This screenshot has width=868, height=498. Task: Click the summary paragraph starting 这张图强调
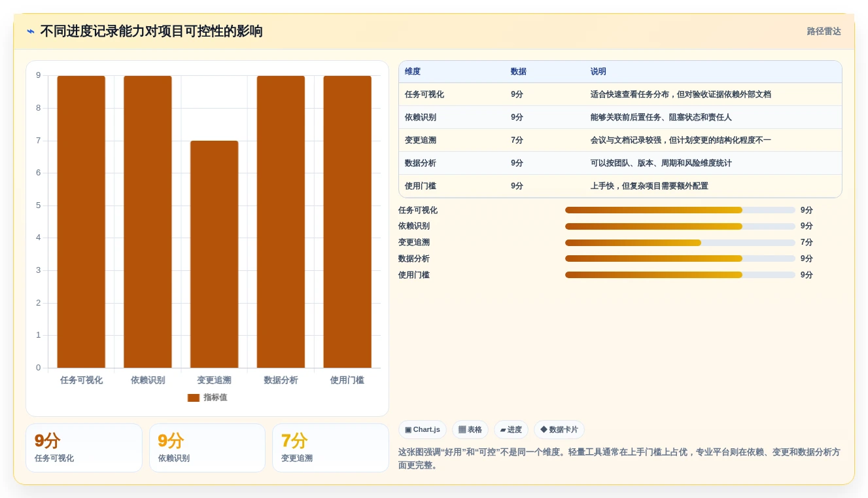click(619, 459)
